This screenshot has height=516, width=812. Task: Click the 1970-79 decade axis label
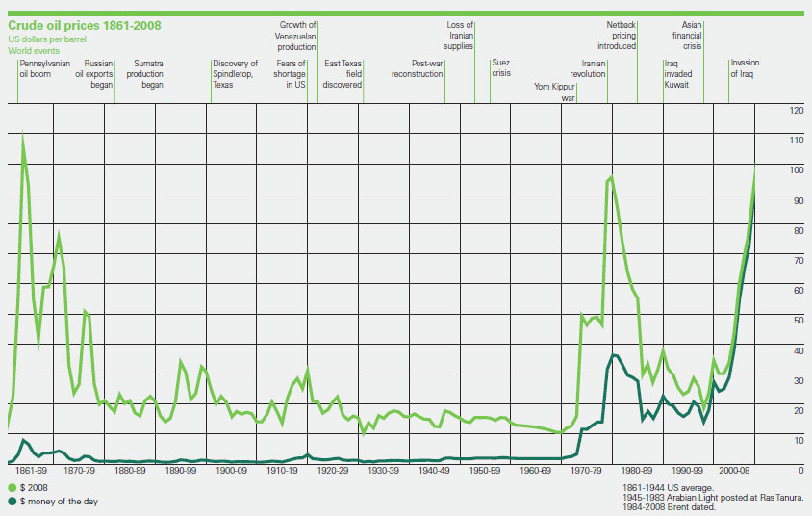(586, 471)
